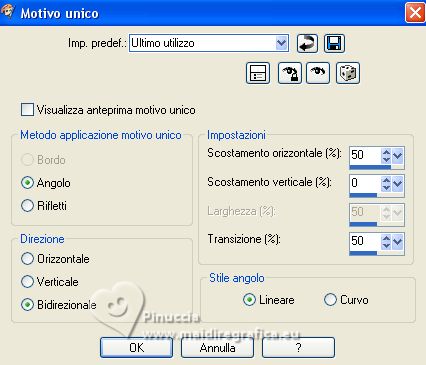The image size is (426, 365).
Task: Click the Annulla button
Action: click(217, 348)
